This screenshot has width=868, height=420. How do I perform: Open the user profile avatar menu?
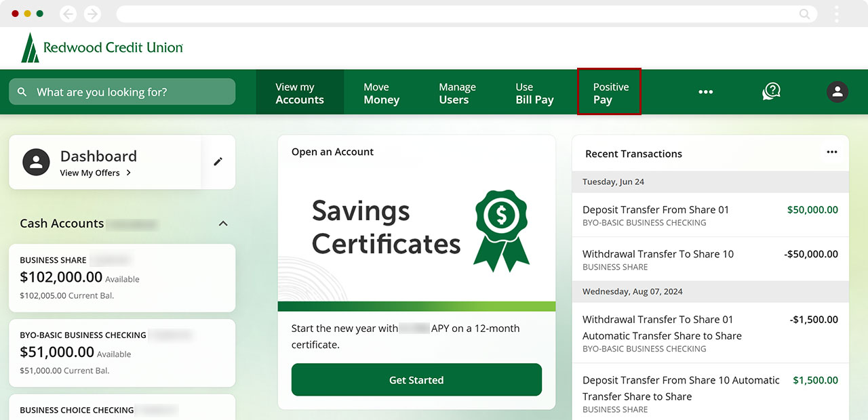837,91
